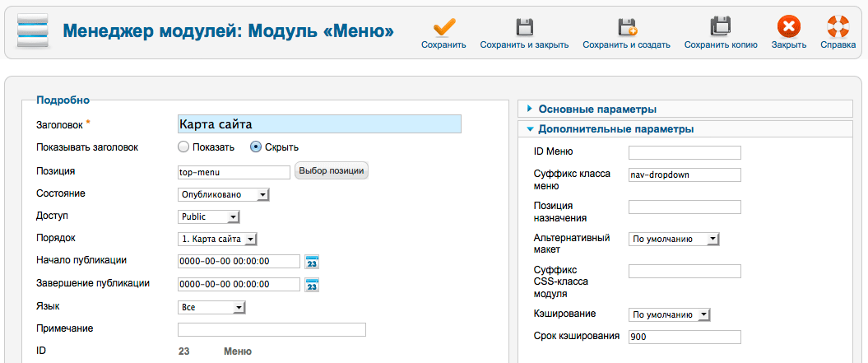Open the Альтернативный макет dropdown

click(674, 240)
